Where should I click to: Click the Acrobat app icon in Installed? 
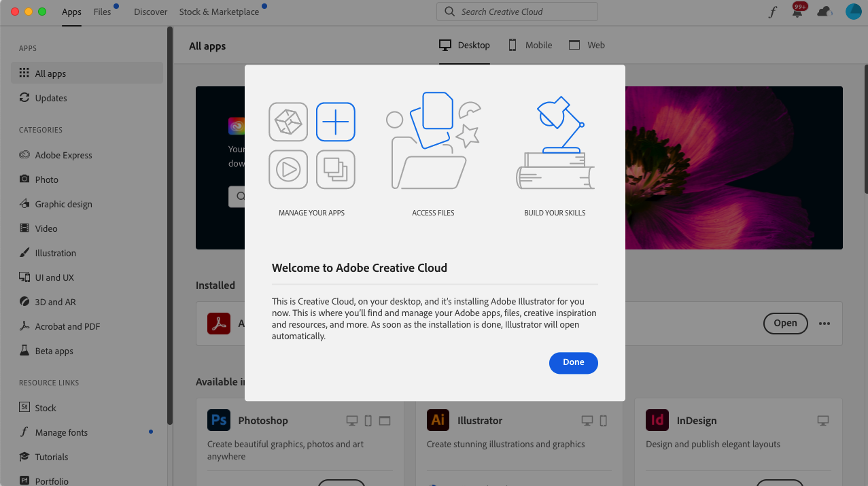coord(219,324)
